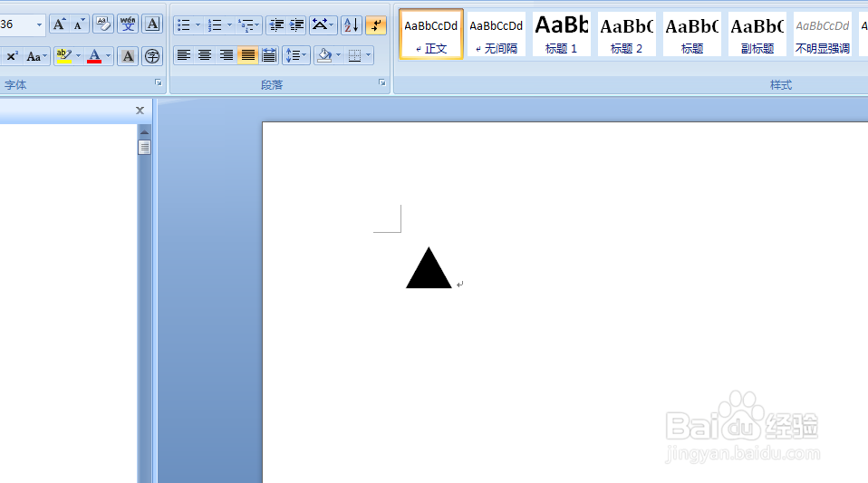Open Enclose Characters tool

click(152, 56)
